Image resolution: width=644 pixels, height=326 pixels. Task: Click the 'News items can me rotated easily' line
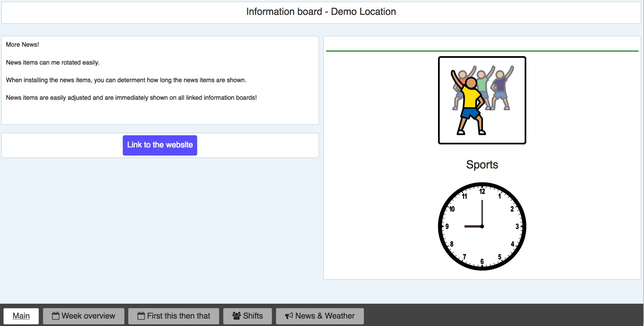pos(53,63)
